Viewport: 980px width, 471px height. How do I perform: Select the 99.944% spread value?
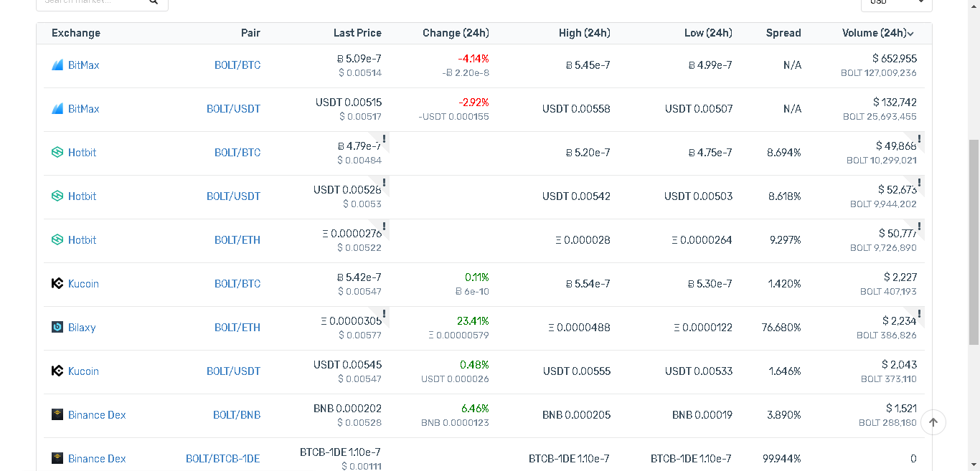coord(782,459)
